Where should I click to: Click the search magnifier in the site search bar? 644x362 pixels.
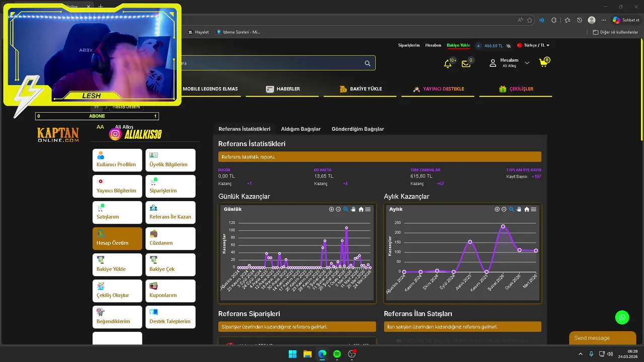368,63
